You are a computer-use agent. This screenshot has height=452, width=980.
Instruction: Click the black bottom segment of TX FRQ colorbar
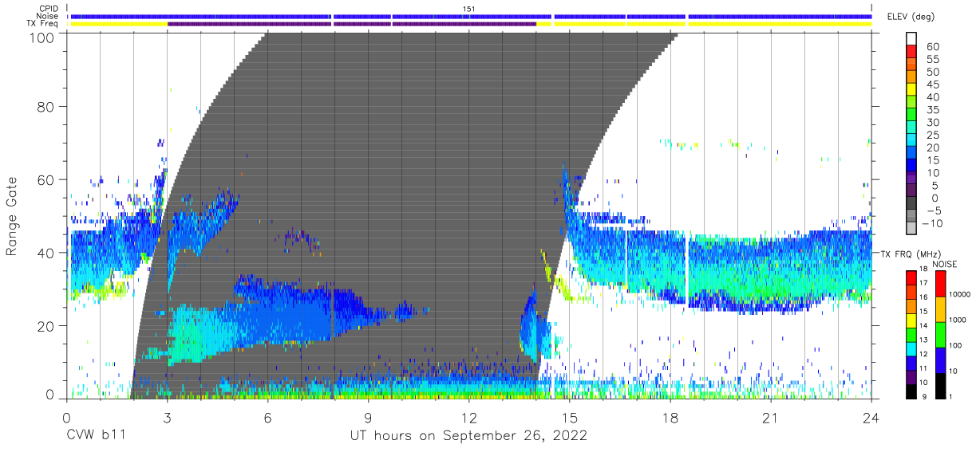(911, 390)
